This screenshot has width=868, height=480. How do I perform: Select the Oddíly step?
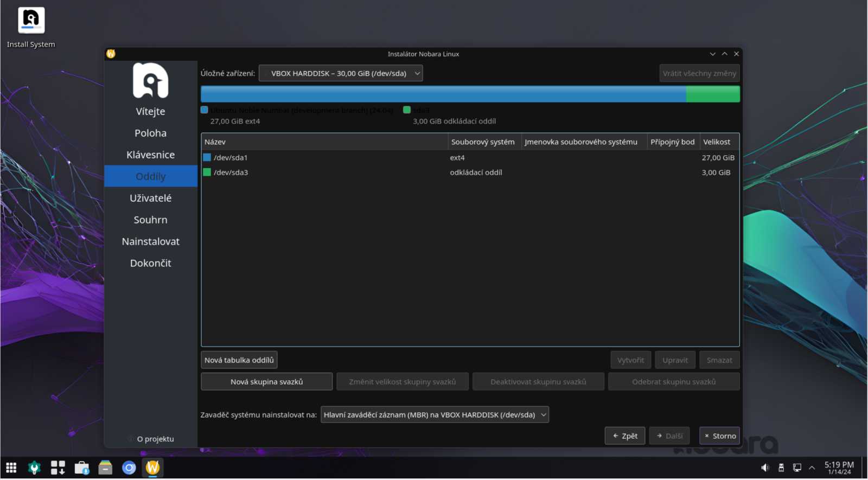pos(151,176)
